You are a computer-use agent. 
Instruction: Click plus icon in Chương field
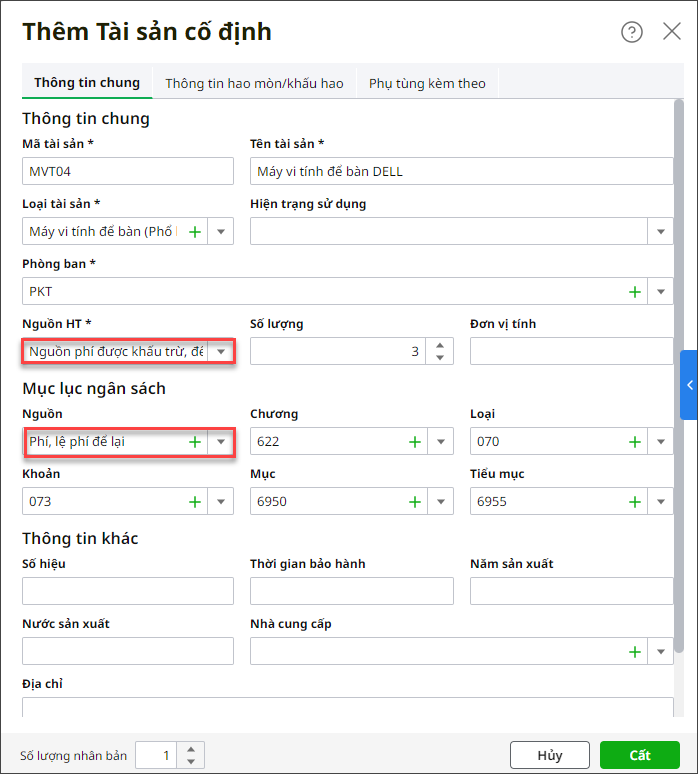pos(414,442)
